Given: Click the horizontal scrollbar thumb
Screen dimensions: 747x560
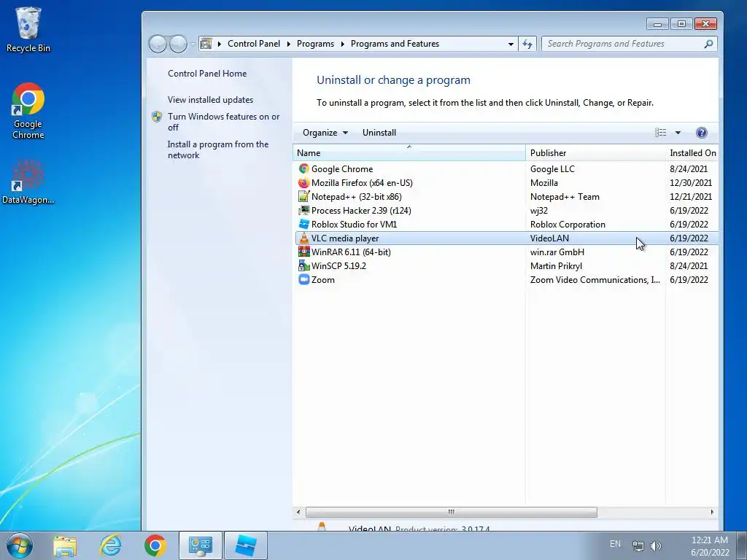Looking at the screenshot, I should point(451,512).
